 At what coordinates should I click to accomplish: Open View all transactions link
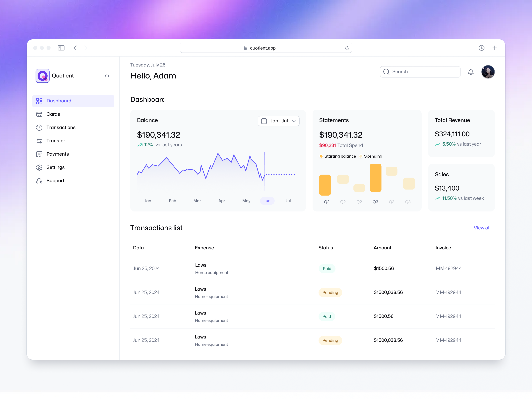click(482, 228)
